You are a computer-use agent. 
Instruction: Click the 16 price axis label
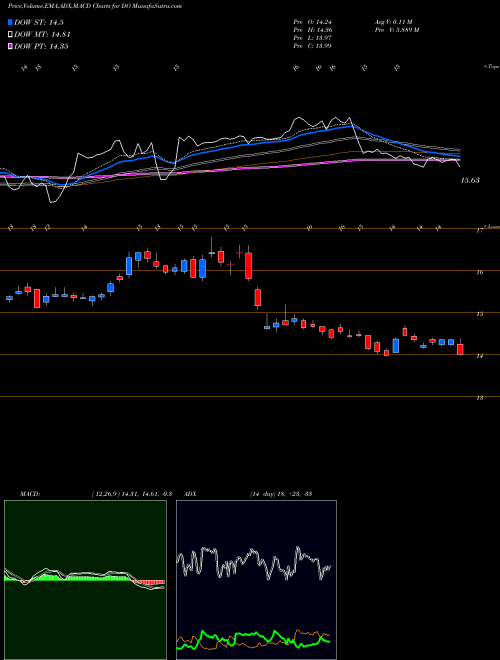click(479, 272)
